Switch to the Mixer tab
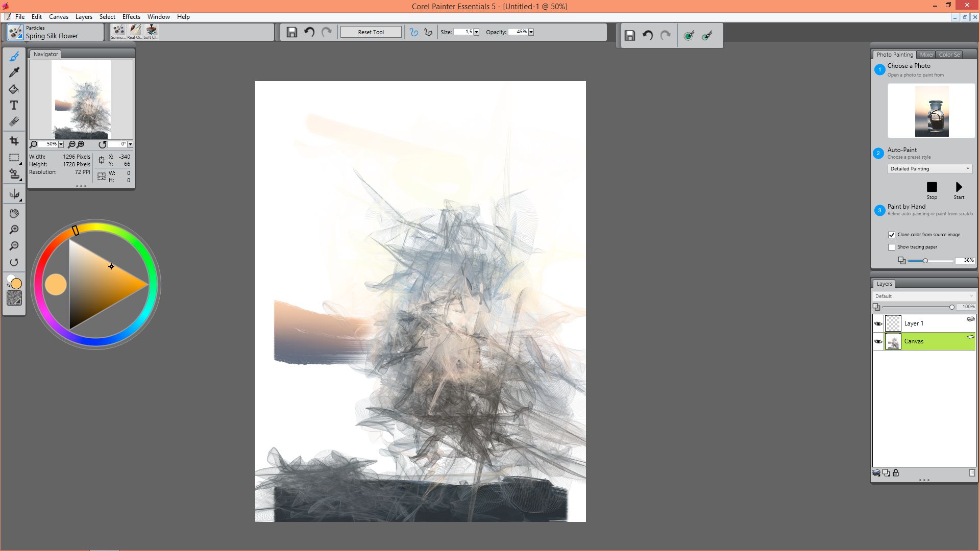The width and height of the screenshot is (980, 551). [x=926, y=55]
